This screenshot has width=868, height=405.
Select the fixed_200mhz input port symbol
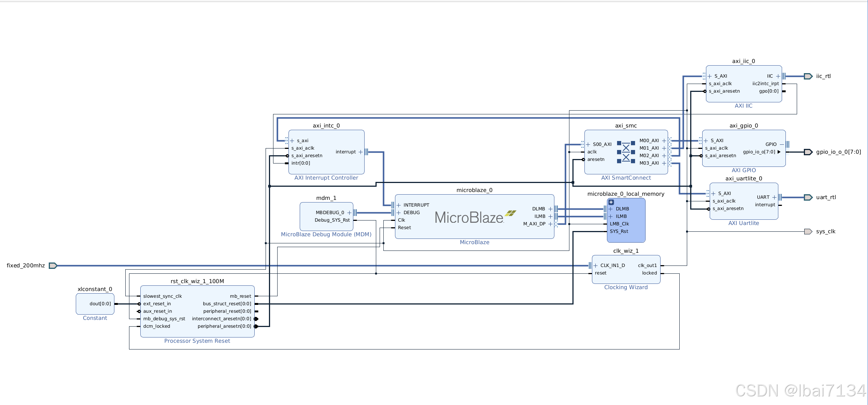(53, 265)
